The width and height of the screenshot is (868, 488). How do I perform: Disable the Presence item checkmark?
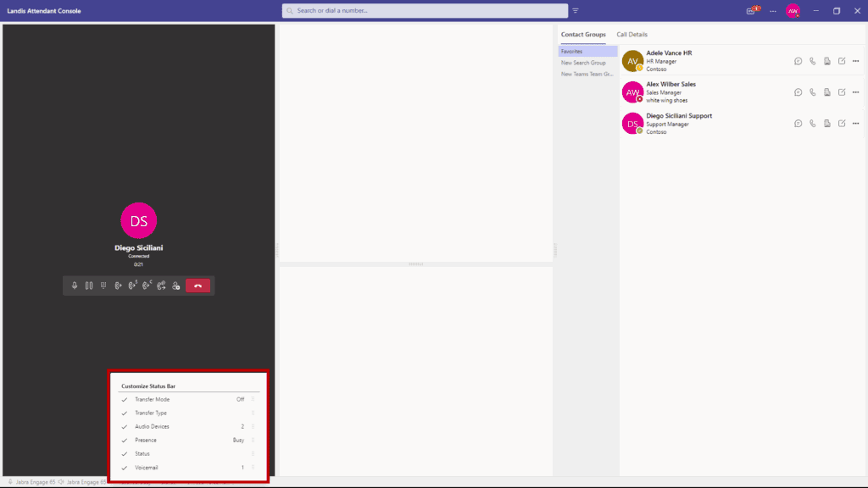point(125,440)
